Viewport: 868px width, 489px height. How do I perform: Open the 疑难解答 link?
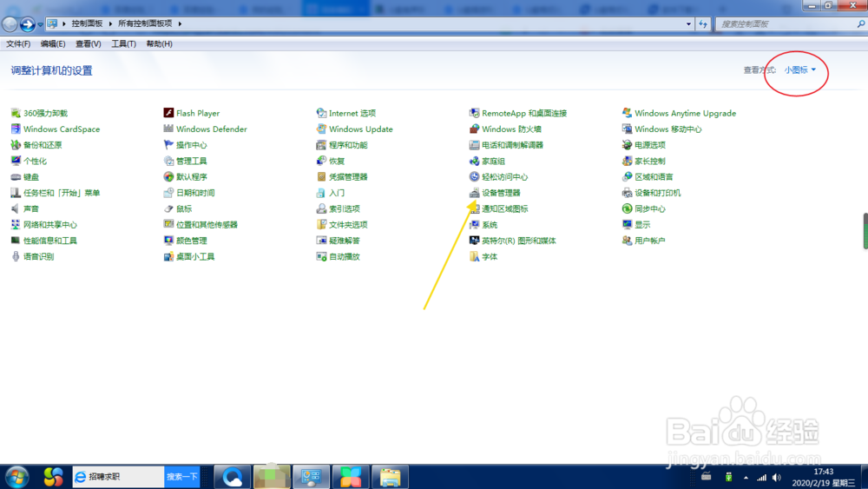coord(345,241)
